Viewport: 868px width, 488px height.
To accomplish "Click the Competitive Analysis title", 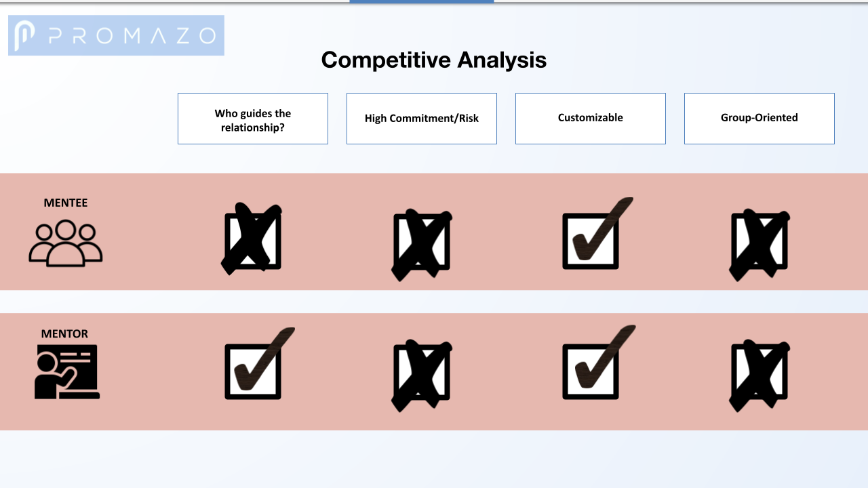I will 434,60.
